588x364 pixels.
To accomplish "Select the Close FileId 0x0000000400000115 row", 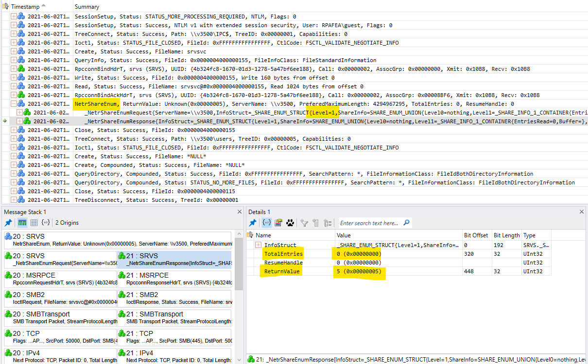I will (294, 191).
